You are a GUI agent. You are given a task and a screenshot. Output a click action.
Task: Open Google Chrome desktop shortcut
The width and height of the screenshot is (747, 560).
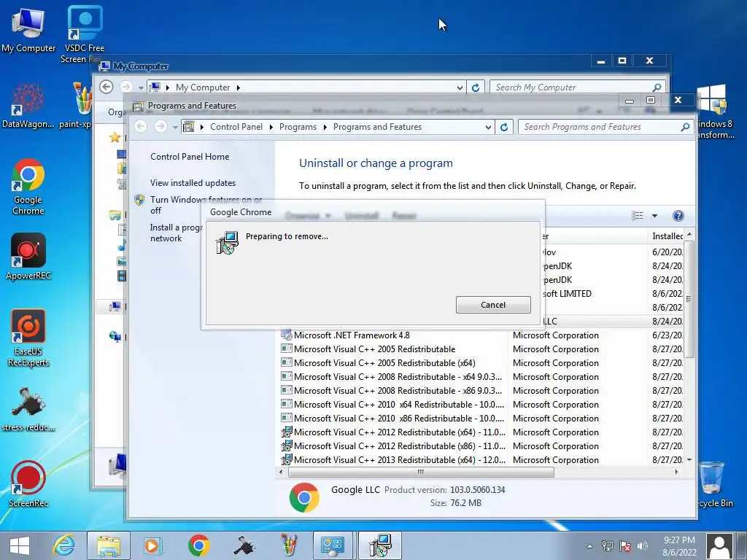[28, 187]
